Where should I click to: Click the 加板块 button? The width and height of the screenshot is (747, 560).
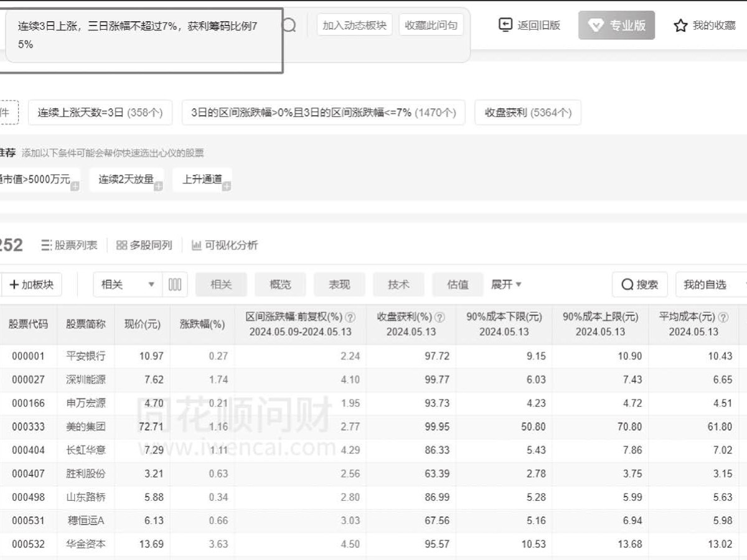point(31,284)
